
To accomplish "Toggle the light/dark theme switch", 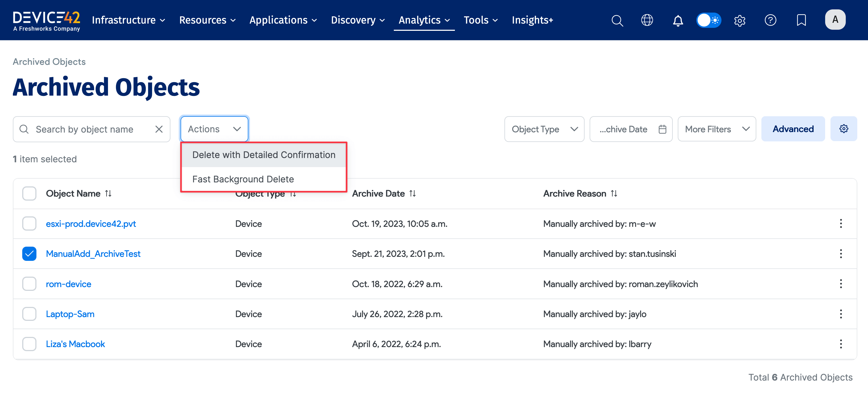I will pyautogui.click(x=709, y=20).
